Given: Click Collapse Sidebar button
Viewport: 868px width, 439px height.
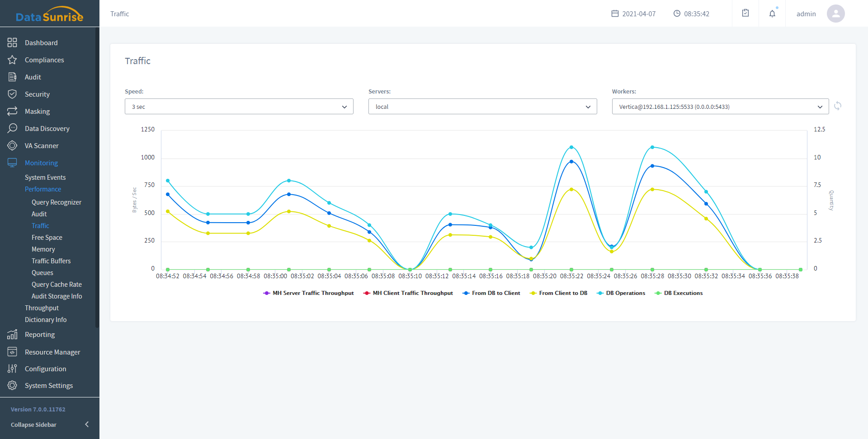Looking at the screenshot, I should tap(49, 425).
